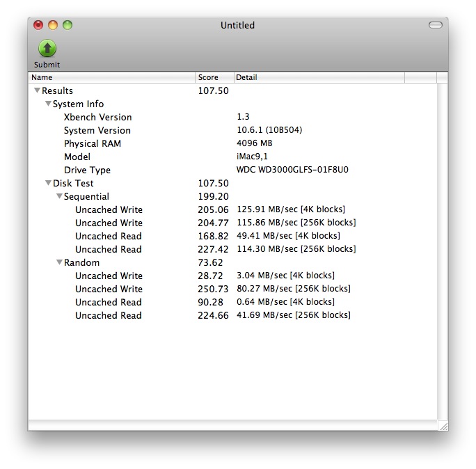
Task: Select the Sequential row
Action: pyautogui.click(x=233, y=196)
